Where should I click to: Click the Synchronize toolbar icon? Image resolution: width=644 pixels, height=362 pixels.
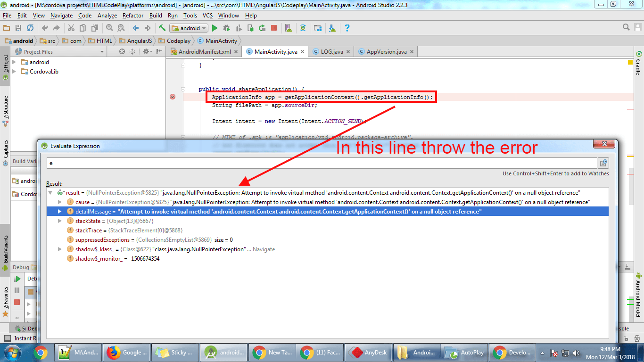coord(30,28)
